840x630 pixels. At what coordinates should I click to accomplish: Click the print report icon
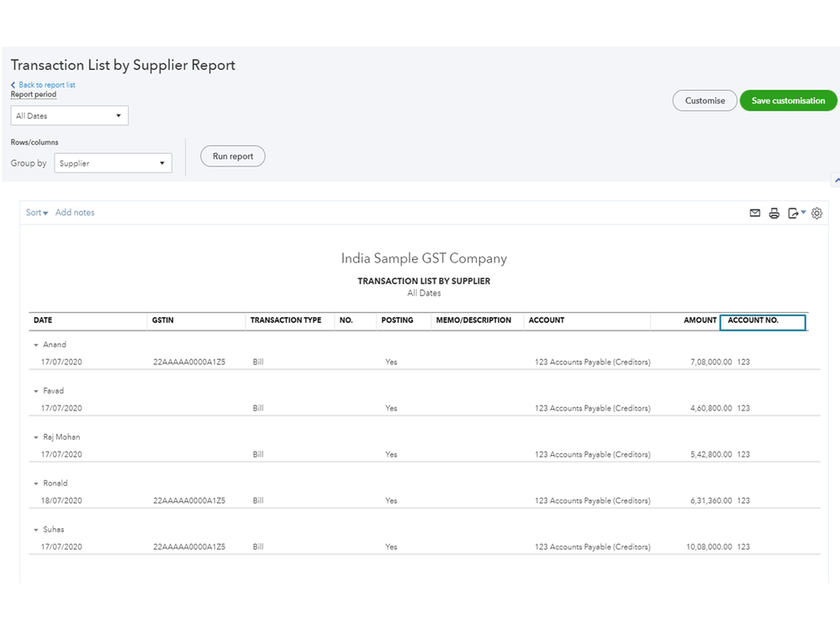(774, 214)
